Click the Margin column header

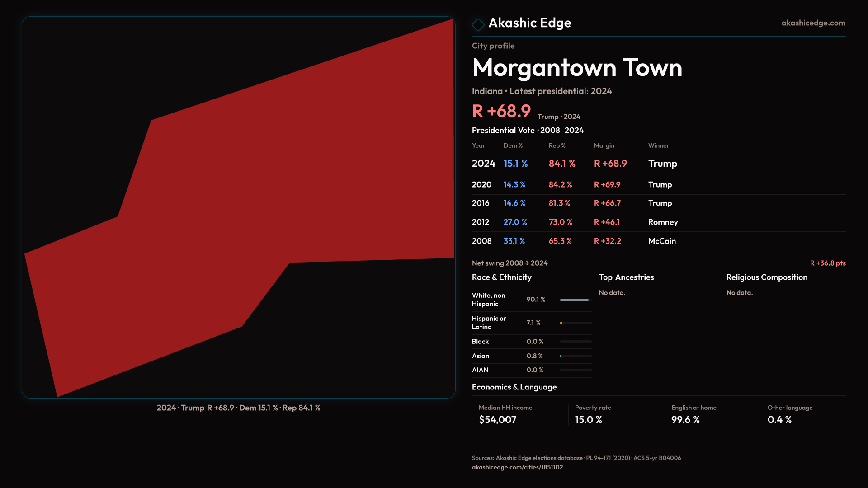(604, 145)
